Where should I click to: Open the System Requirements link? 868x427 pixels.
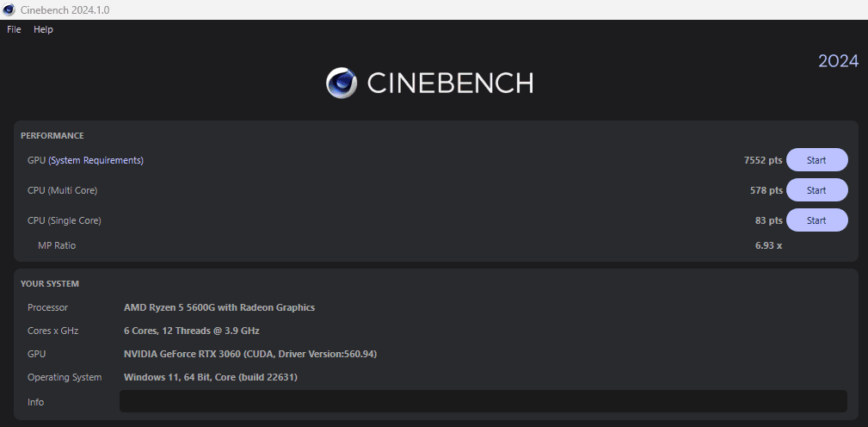(95, 160)
